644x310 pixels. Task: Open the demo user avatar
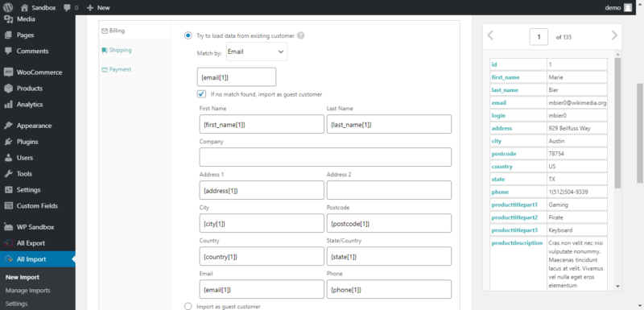point(628,7)
